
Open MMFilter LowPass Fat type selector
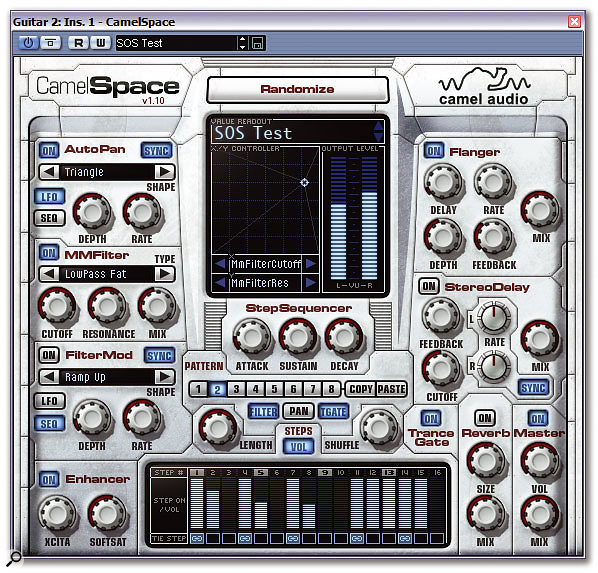point(107,274)
